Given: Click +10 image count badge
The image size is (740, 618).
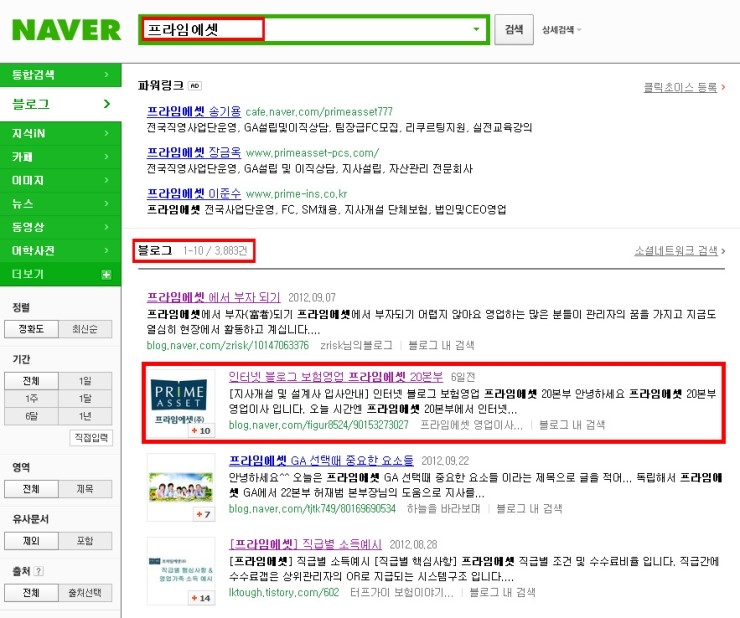Looking at the screenshot, I should 201,431.
